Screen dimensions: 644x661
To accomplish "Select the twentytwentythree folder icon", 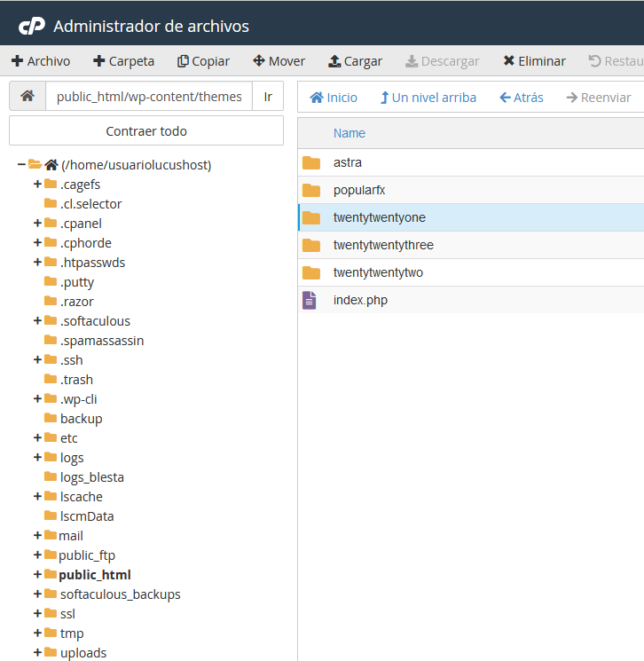I will tap(311, 245).
